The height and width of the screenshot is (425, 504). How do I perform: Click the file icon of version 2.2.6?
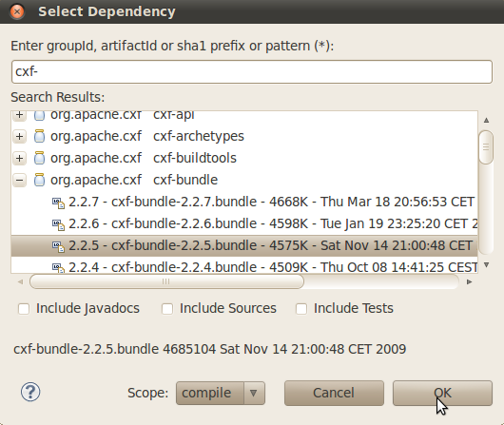[x=59, y=224]
